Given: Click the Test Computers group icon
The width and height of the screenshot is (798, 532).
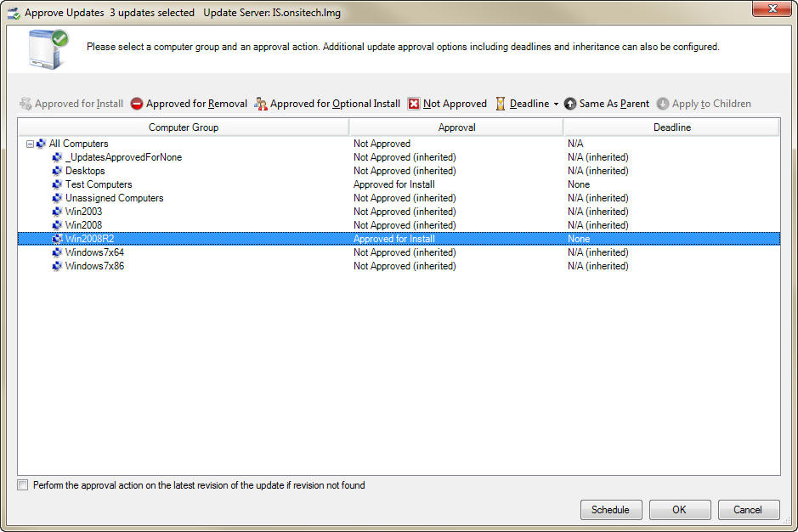Looking at the screenshot, I should coord(57,184).
